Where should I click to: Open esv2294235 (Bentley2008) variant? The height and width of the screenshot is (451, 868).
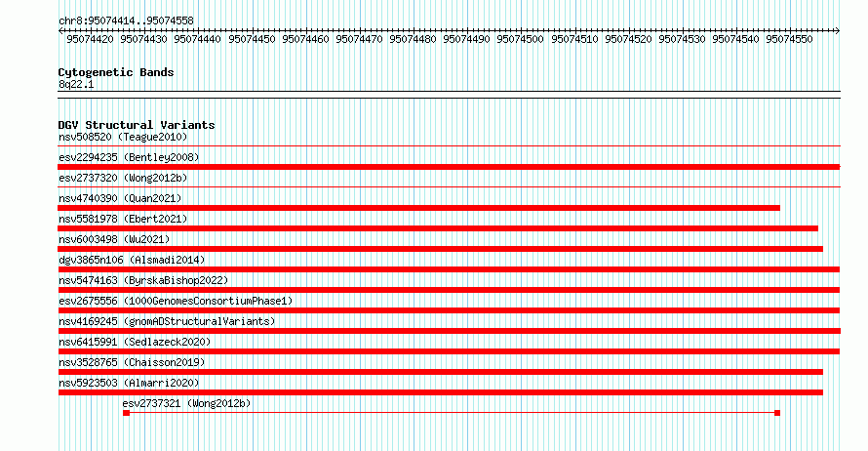coord(129,157)
